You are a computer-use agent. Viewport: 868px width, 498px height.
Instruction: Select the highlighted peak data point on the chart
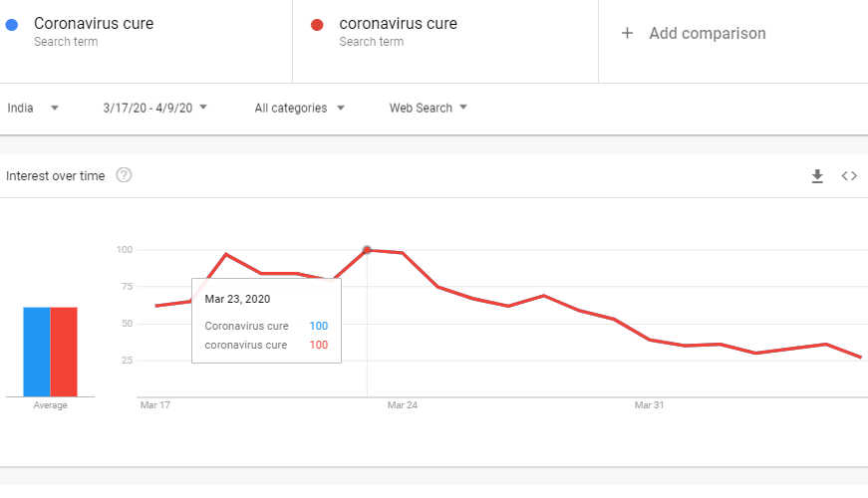click(x=367, y=250)
